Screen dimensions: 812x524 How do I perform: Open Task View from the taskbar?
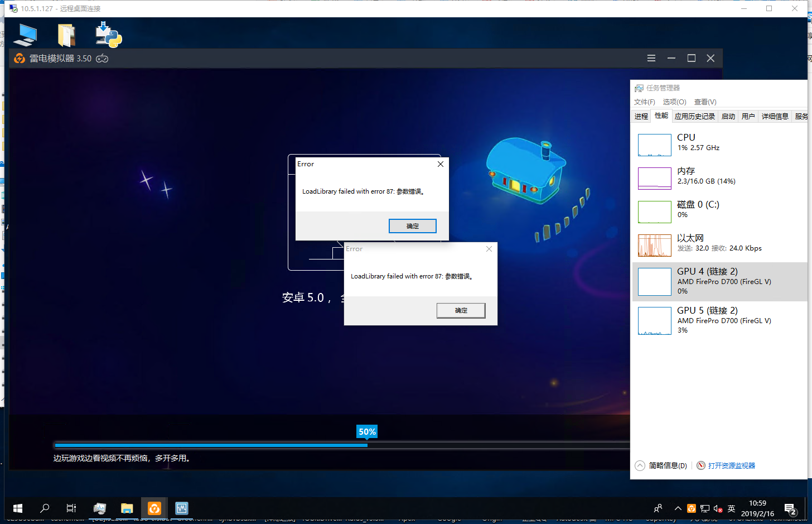tap(71, 508)
